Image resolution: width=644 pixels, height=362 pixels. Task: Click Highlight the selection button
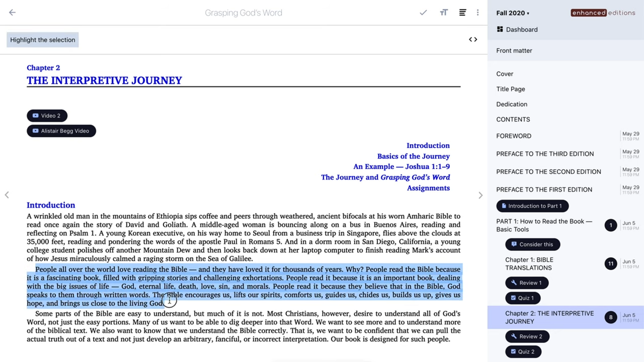pyautogui.click(x=43, y=40)
